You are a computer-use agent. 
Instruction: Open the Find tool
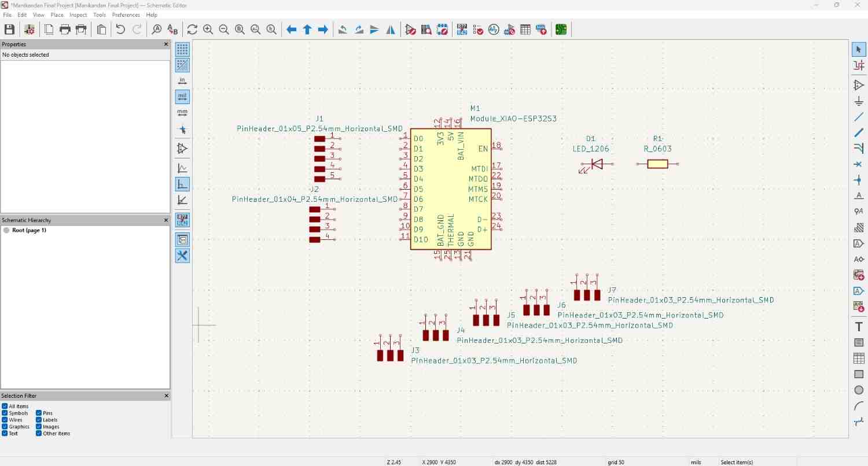(x=157, y=29)
